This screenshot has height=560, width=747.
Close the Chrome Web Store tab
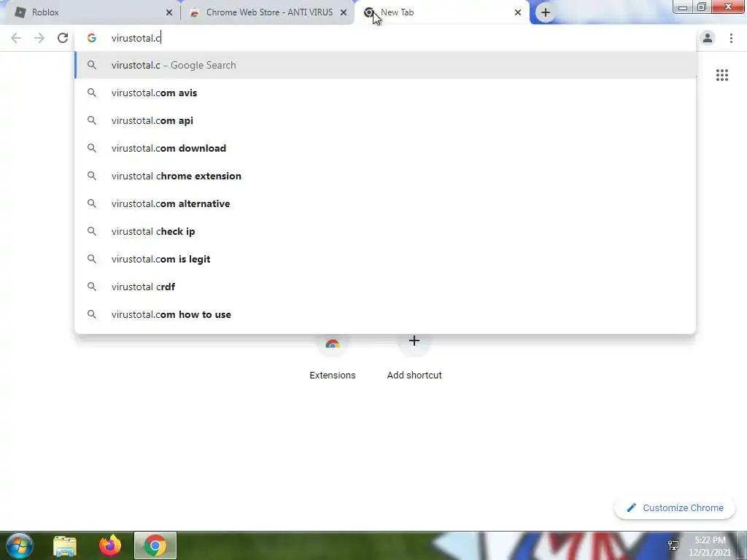(x=344, y=13)
